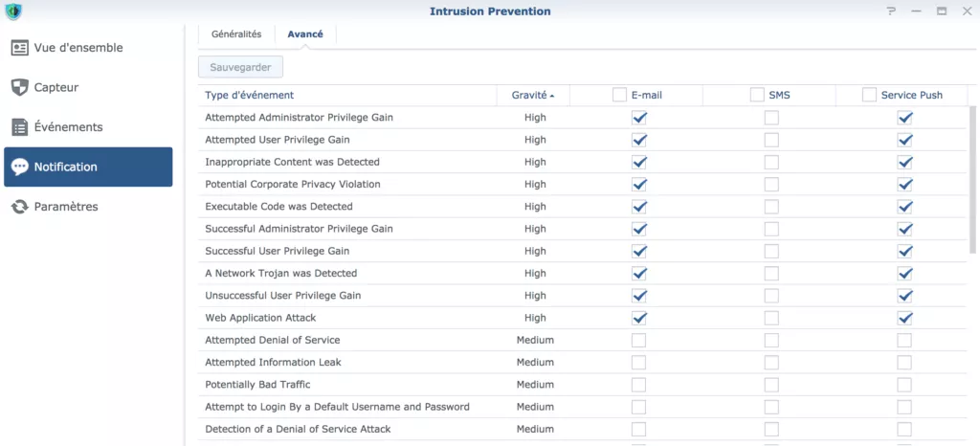Enable SMS for Potential Corporate Privacy Violation

(772, 185)
